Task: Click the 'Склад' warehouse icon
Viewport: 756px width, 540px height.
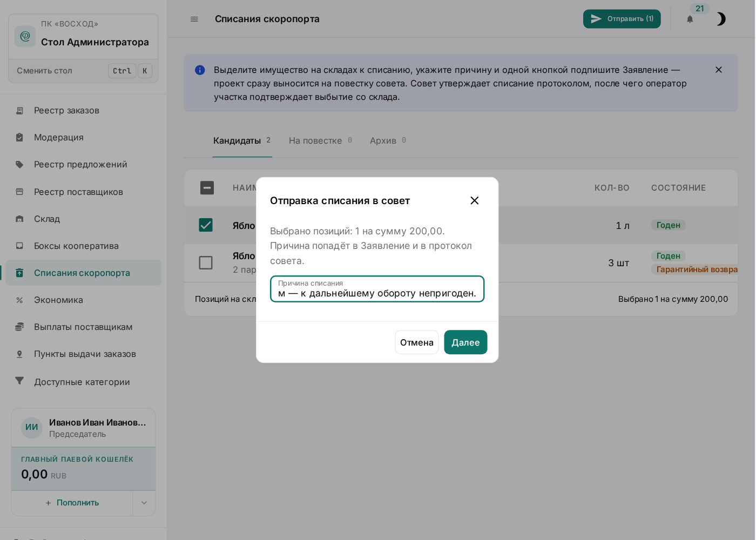Action: (x=19, y=219)
